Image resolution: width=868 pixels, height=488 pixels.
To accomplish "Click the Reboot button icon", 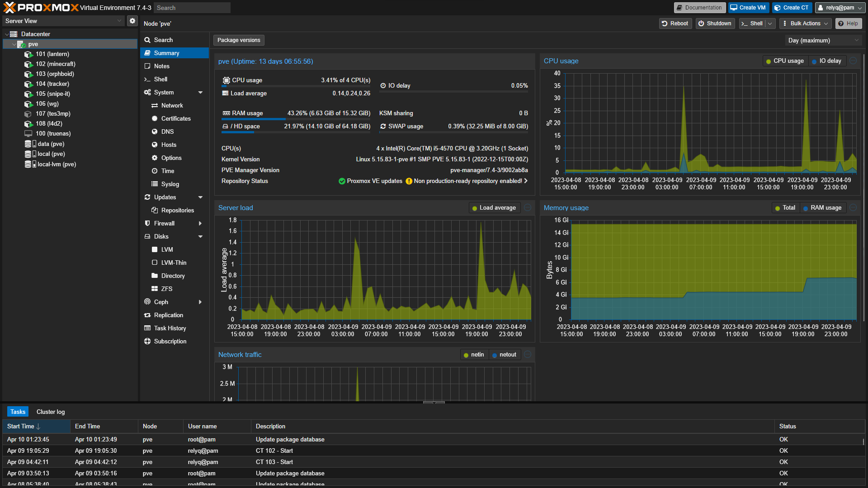I will tap(665, 23).
